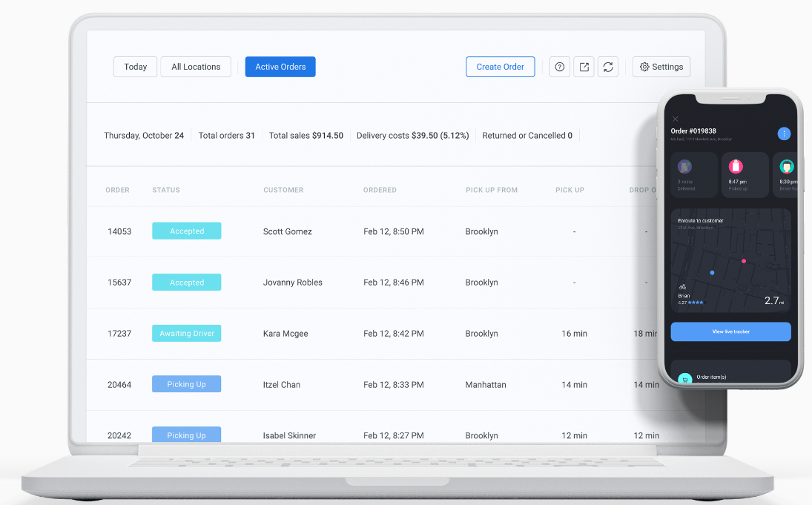
Task: Adjust Brian's star rating control
Action: coord(694,304)
